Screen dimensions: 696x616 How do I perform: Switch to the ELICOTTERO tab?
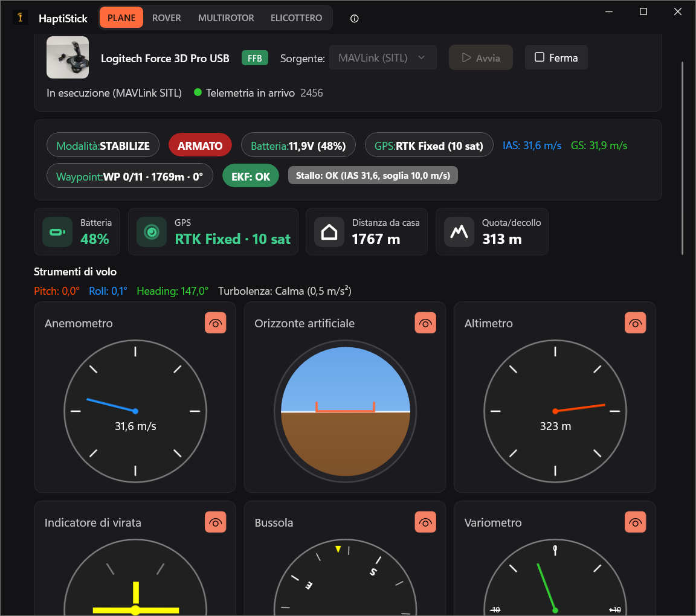(x=297, y=18)
